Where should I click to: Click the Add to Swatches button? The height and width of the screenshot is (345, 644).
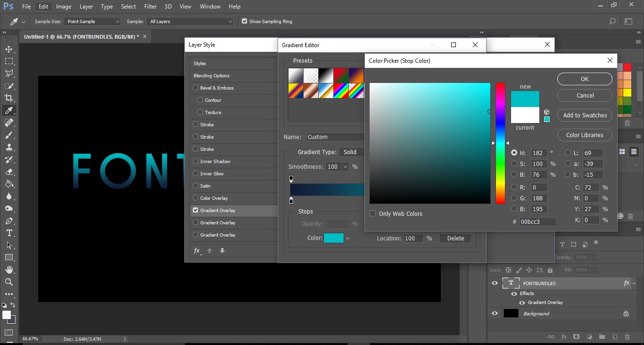(585, 115)
